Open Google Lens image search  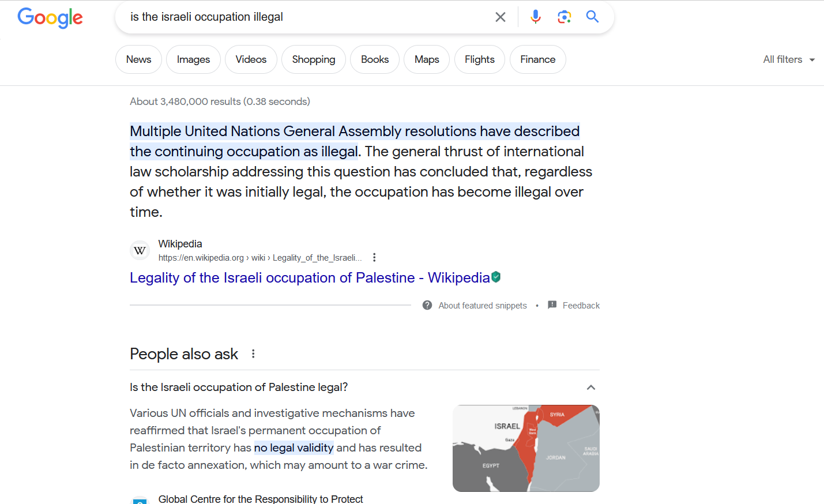[x=564, y=17]
